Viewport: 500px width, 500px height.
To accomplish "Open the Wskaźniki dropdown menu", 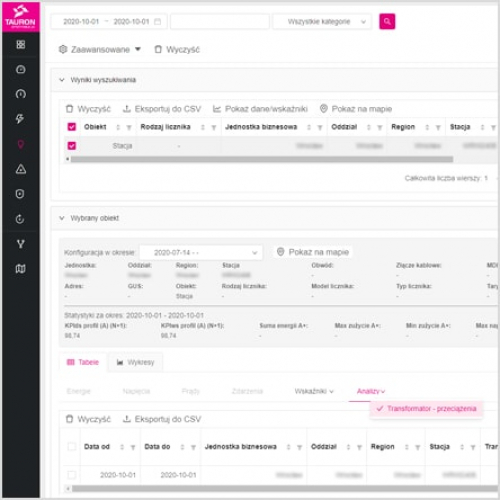I will click(x=314, y=391).
